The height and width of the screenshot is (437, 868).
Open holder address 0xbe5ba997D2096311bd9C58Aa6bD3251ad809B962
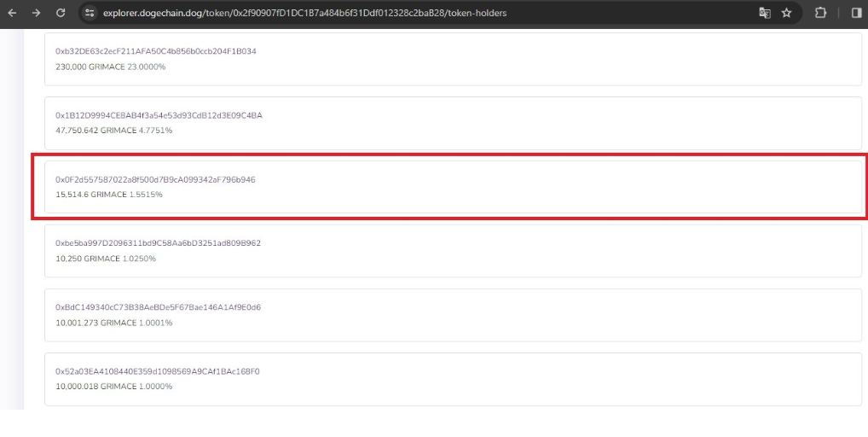158,243
